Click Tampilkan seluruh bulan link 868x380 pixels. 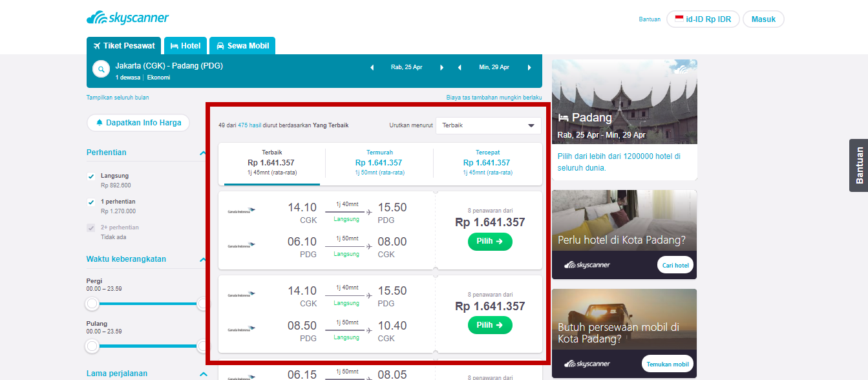(x=118, y=98)
